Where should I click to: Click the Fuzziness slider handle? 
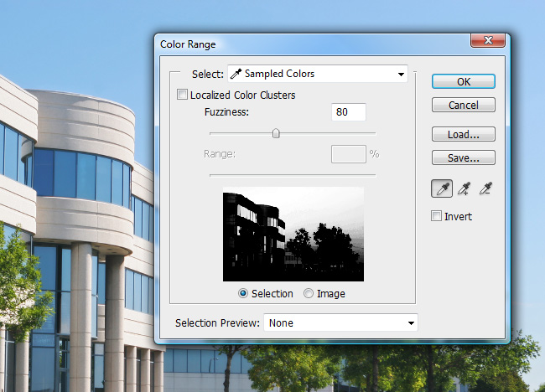pos(276,133)
